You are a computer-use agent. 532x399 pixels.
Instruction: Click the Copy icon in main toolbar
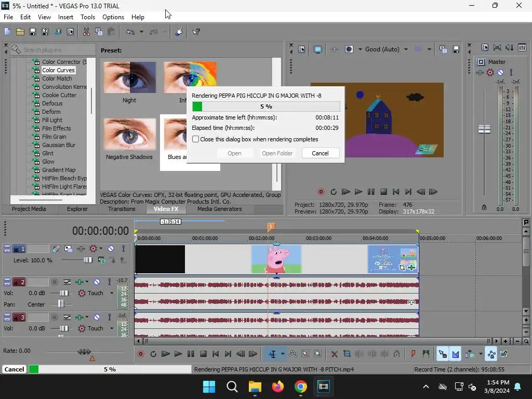99,32
